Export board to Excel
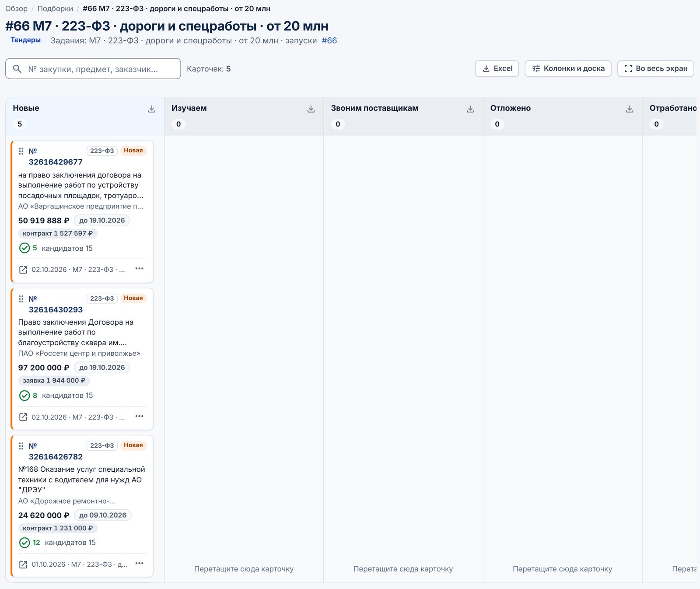700x589 pixels. [497, 68]
